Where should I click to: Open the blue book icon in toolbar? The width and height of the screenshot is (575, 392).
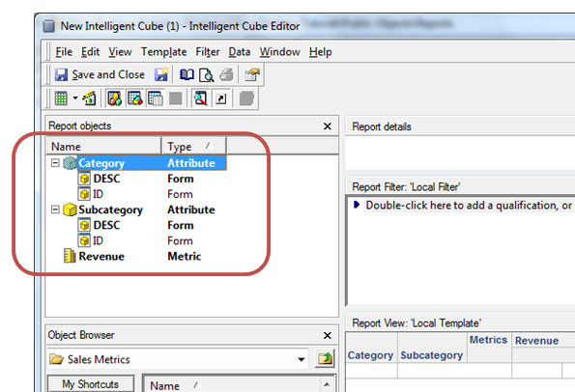click(187, 74)
